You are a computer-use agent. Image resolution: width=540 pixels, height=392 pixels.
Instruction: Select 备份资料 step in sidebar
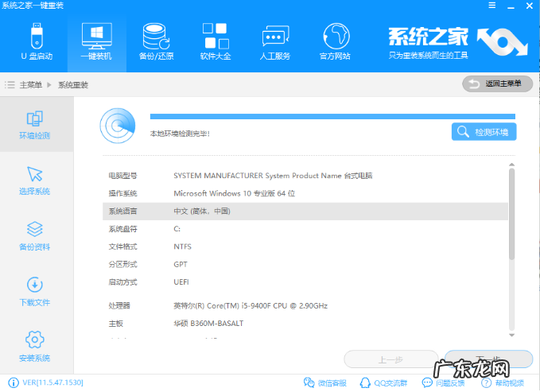35,236
